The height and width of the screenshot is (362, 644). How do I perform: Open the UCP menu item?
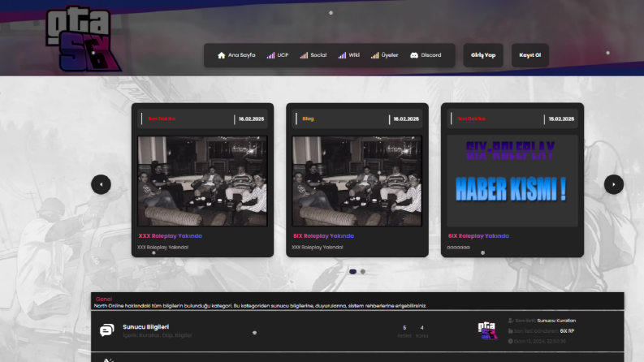(x=278, y=55)
